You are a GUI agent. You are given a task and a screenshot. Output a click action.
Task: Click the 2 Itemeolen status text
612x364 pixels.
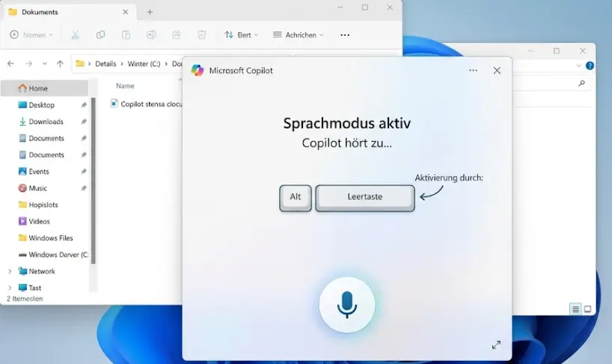coord(25,298)
